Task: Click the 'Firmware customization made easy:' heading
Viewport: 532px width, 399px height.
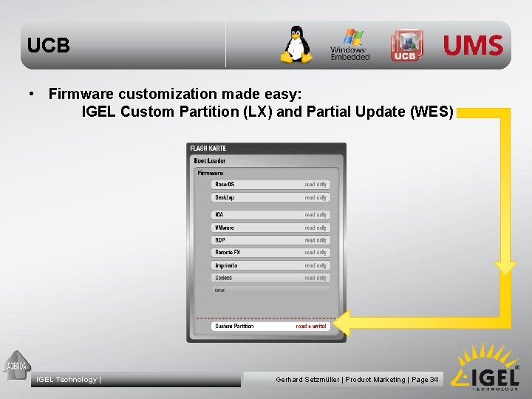Action: click(175, 94)
